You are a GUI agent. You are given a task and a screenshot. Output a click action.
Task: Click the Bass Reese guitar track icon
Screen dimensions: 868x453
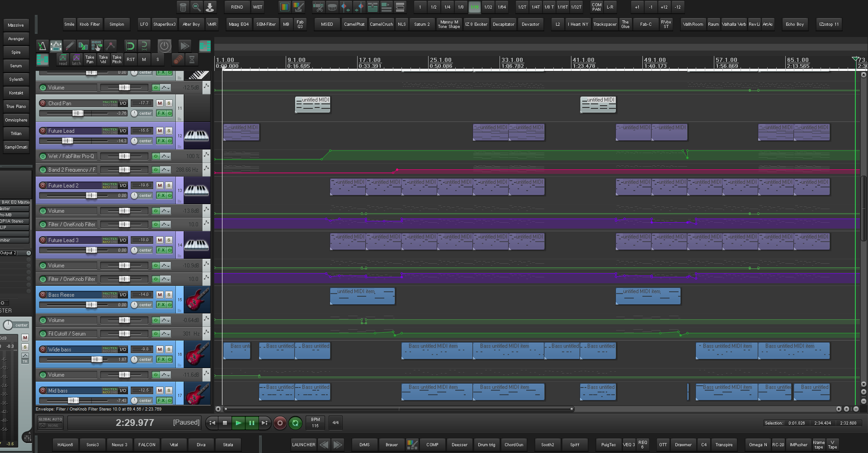click(x=197, y=299)
